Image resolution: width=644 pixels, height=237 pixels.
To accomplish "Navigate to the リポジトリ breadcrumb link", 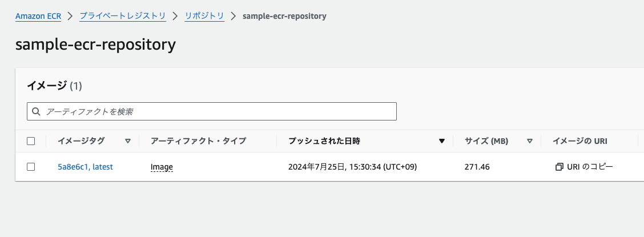I will 204,17.
